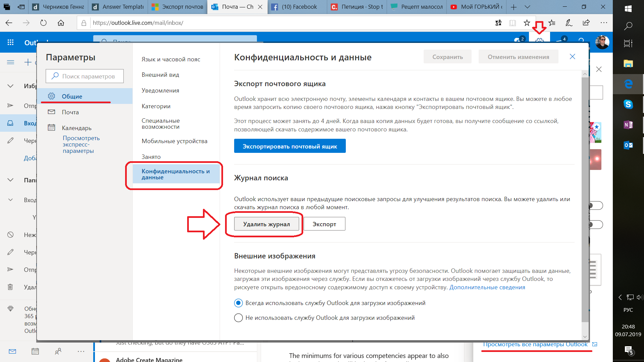Toggle the search history export option
This screenshot has width=644, height=362.
[324, 224]
